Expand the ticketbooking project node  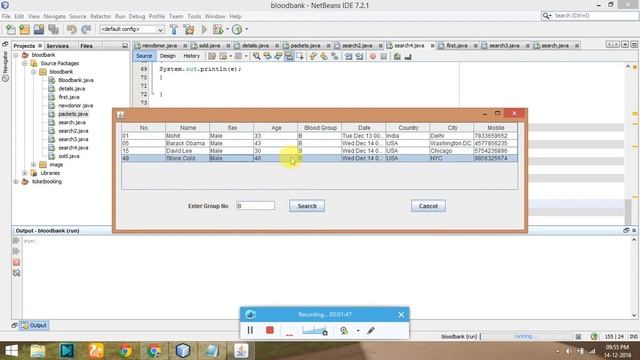pyautogui.click(x=16, y=182)
